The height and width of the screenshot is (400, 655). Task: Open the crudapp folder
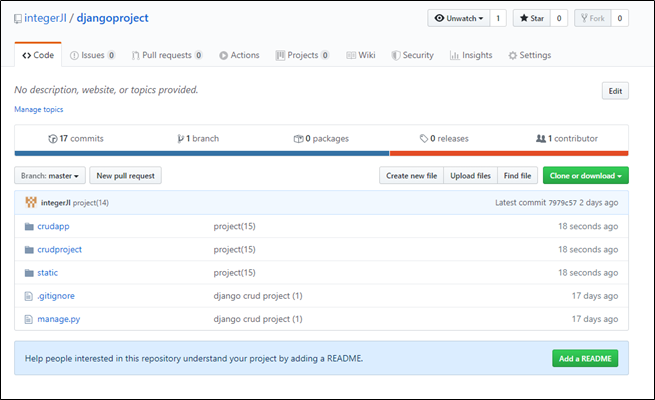pos(53,226)
